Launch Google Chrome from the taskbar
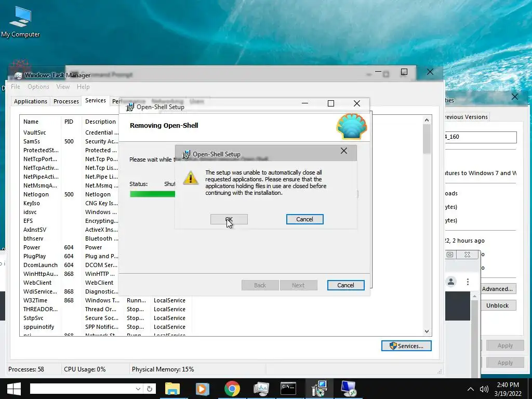 coord(232,389)
